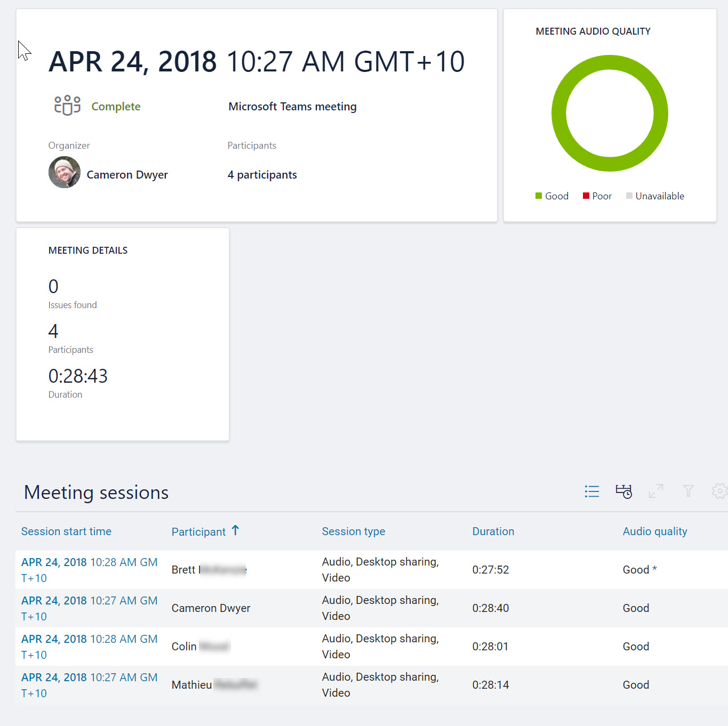This screenshot has height=726, width=728.
Task: Click the 0:28:40 duration cell
Action: 491,608
